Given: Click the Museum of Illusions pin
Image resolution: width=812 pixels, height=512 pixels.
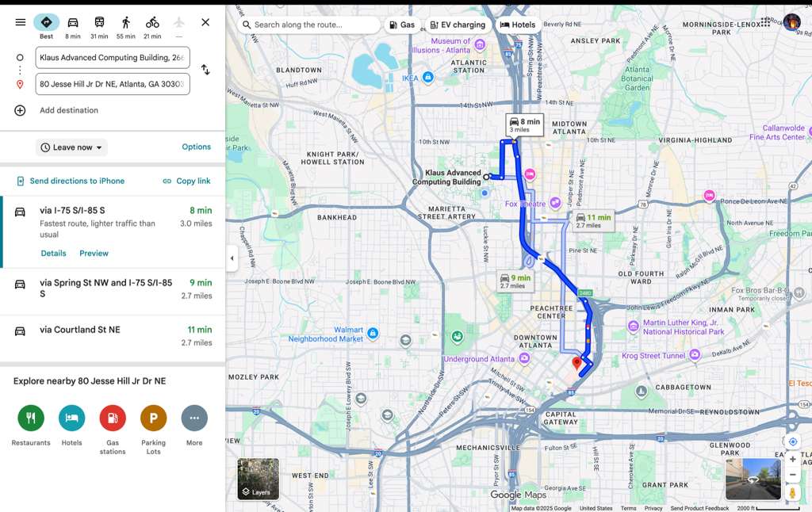Looking at the screenshot, I should [x=480, y=44].
